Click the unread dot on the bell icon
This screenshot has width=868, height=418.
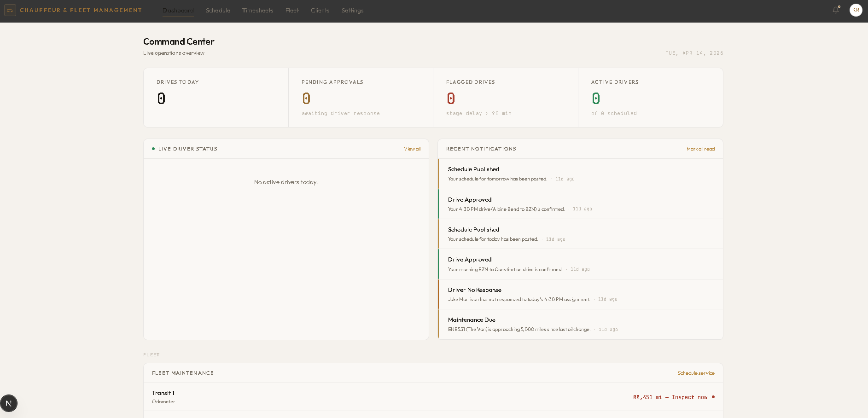coord(839,6)
